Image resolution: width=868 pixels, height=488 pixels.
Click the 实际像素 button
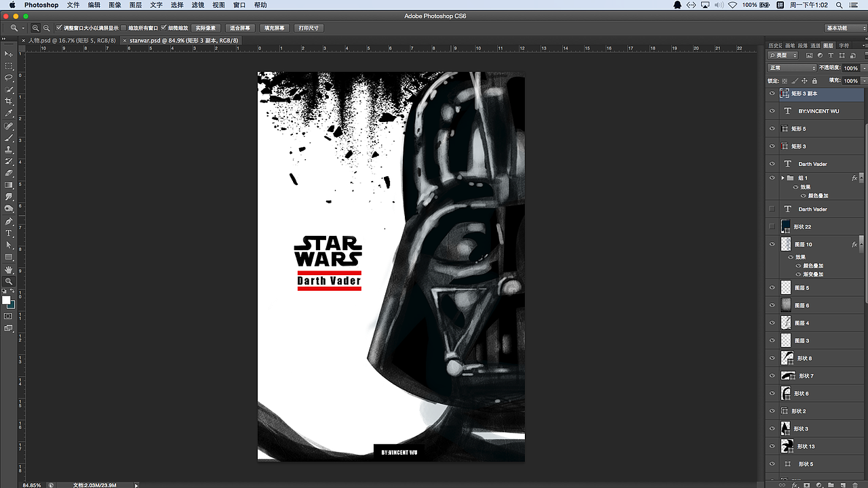click(x=205, y=28)
